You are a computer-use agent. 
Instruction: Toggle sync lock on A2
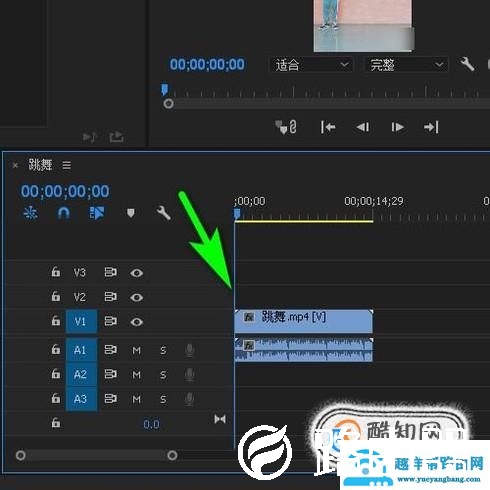110,374
